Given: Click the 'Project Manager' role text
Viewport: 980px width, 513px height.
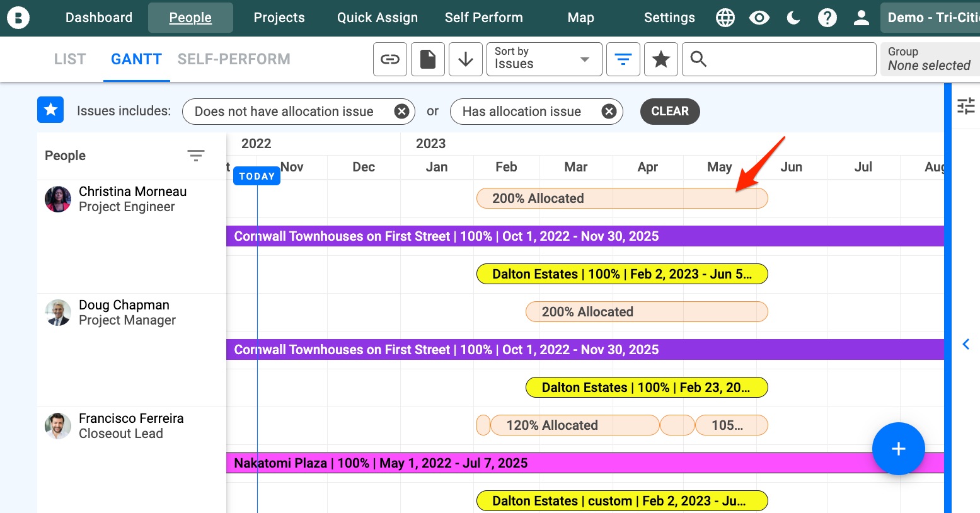Looking at the screenshot, I should (127, 320).
